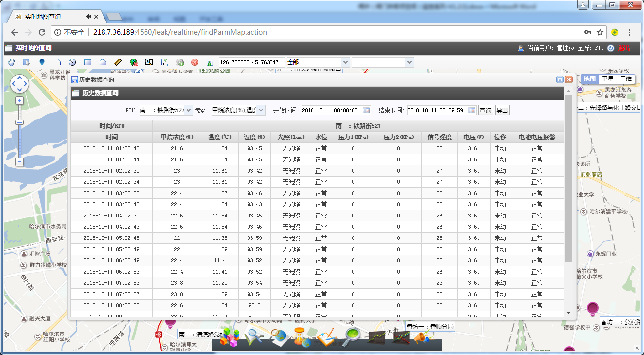Select the rectangle drawing tool
This screenshot has width=644, height=355.
[88, 62]
